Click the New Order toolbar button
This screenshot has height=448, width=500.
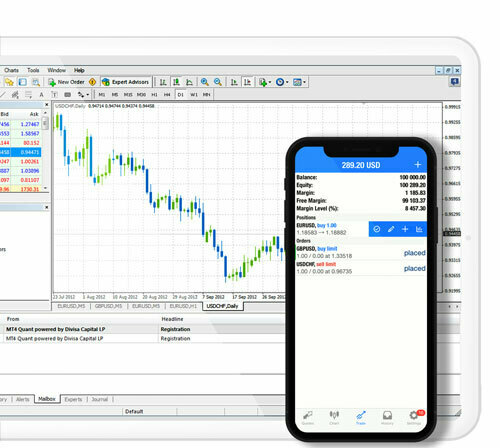pyautogui.click(x=66, y=82)
